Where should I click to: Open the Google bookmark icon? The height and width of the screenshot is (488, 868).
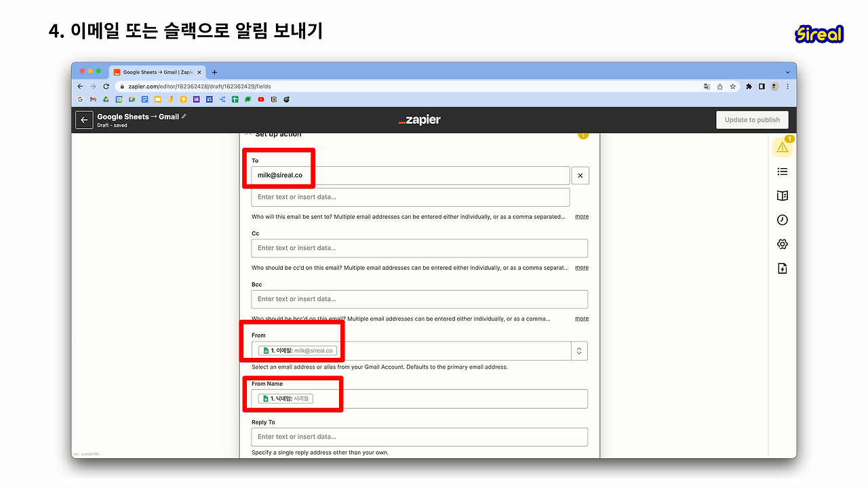pos(81,100)
